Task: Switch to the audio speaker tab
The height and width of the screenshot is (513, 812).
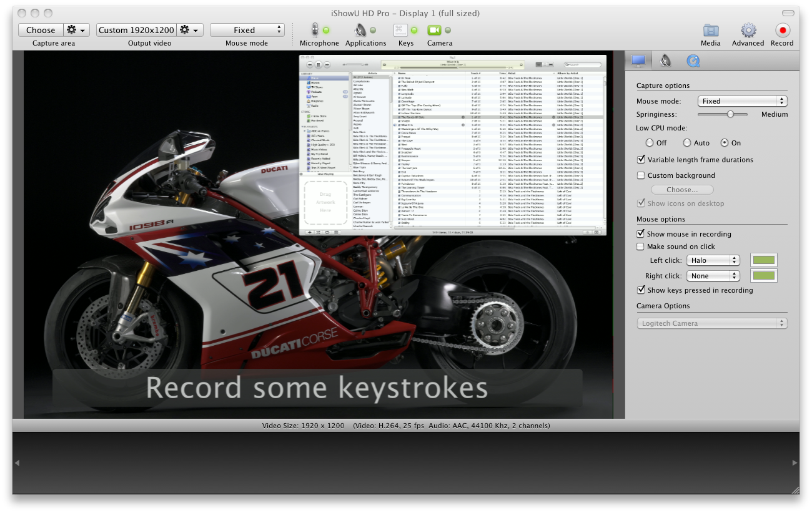Action: tap(666, 61)
